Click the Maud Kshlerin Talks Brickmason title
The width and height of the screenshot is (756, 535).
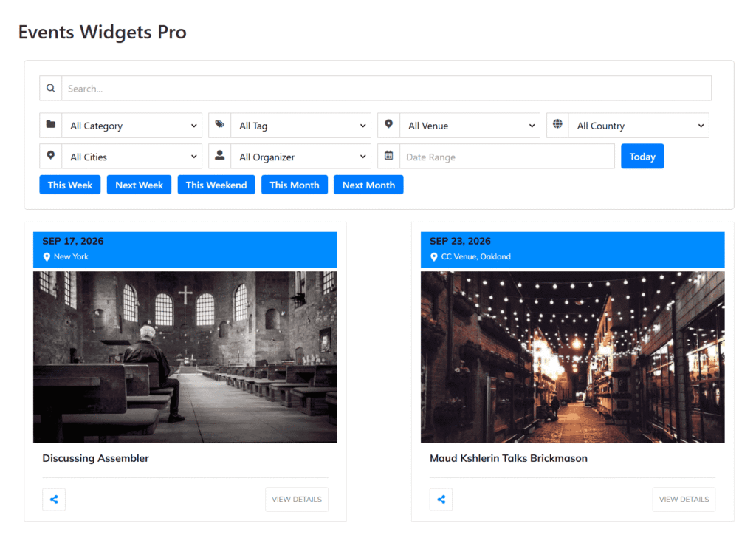click(509, 458)
